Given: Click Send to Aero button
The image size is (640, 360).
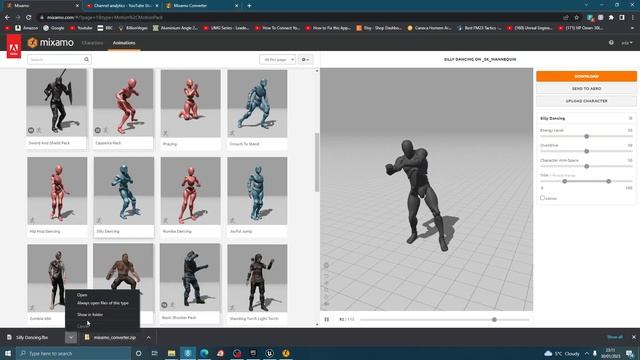Looking at the screenshot, I should click(586, 89).
